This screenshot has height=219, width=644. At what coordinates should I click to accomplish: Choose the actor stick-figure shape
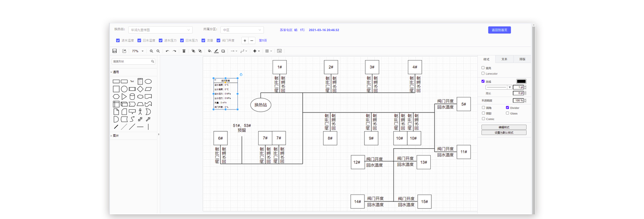(x=140, y=112)
